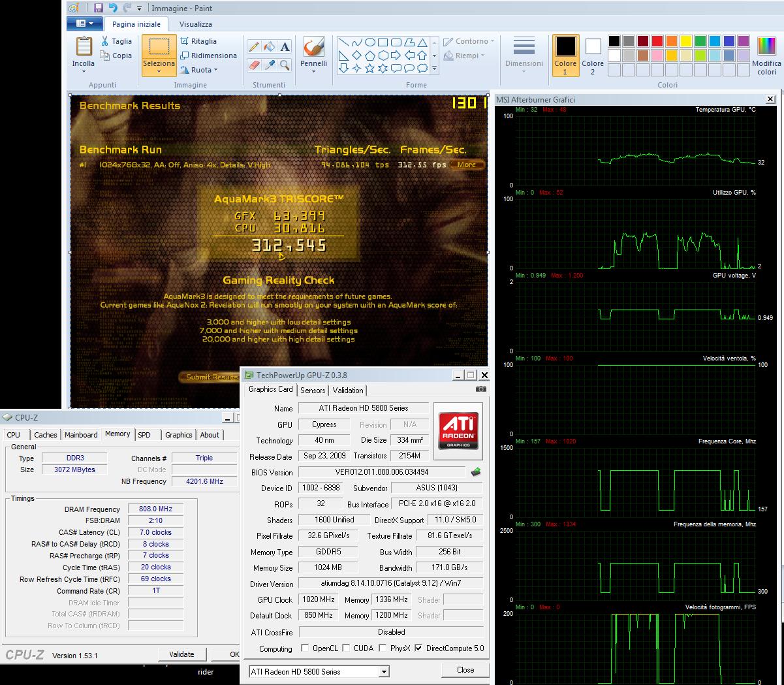Screen dimensions: 784x685
Task: Pick the yellow swatch in the palette
Action: click(x=686, y=41)
